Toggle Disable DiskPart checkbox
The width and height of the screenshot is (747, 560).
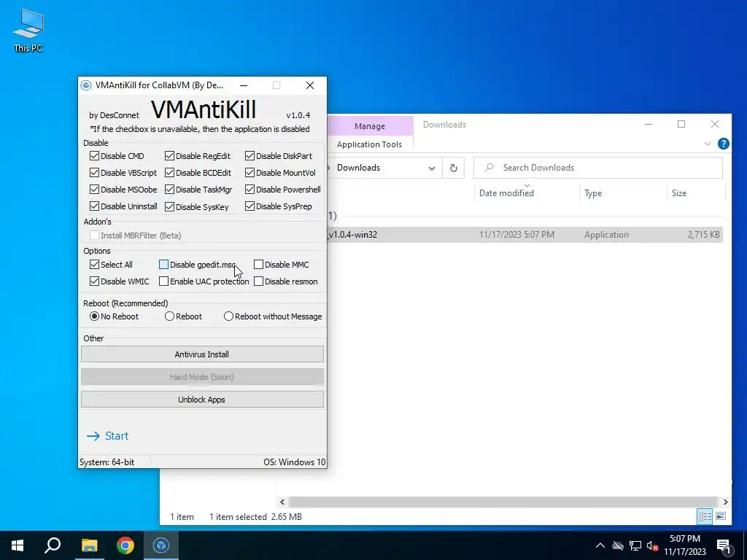click(249, 156)
